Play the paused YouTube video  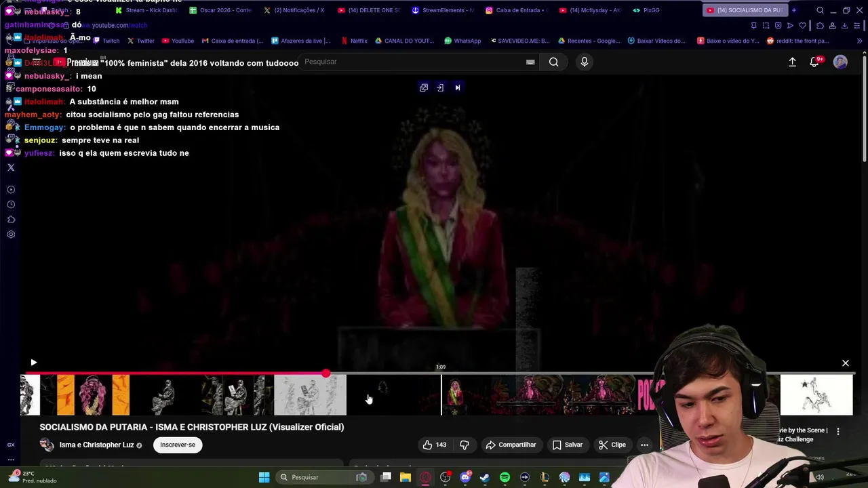pyautogui.click(x=34, y=363)
